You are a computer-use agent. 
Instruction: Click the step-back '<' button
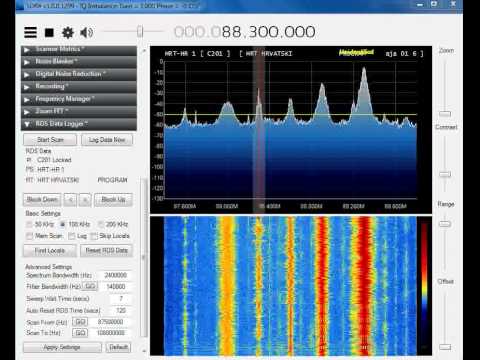70,200
